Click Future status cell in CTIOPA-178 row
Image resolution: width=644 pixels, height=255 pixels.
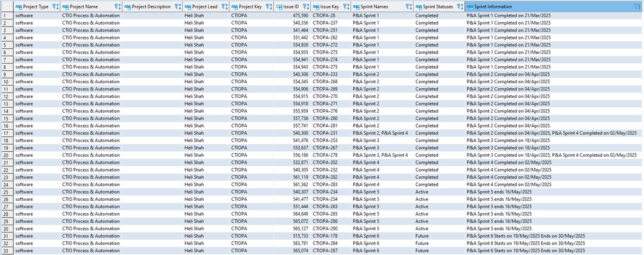coord(440,236)
